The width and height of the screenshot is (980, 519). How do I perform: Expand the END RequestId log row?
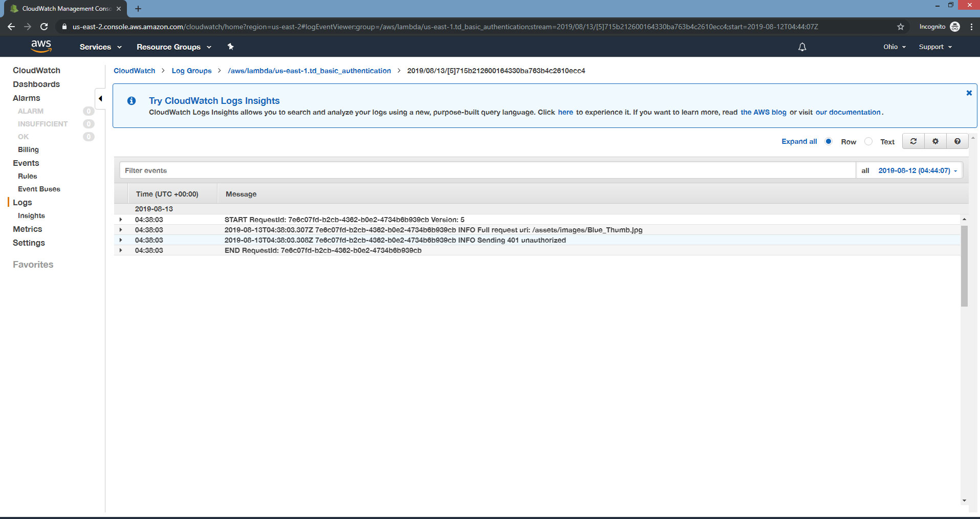[121, 250]
